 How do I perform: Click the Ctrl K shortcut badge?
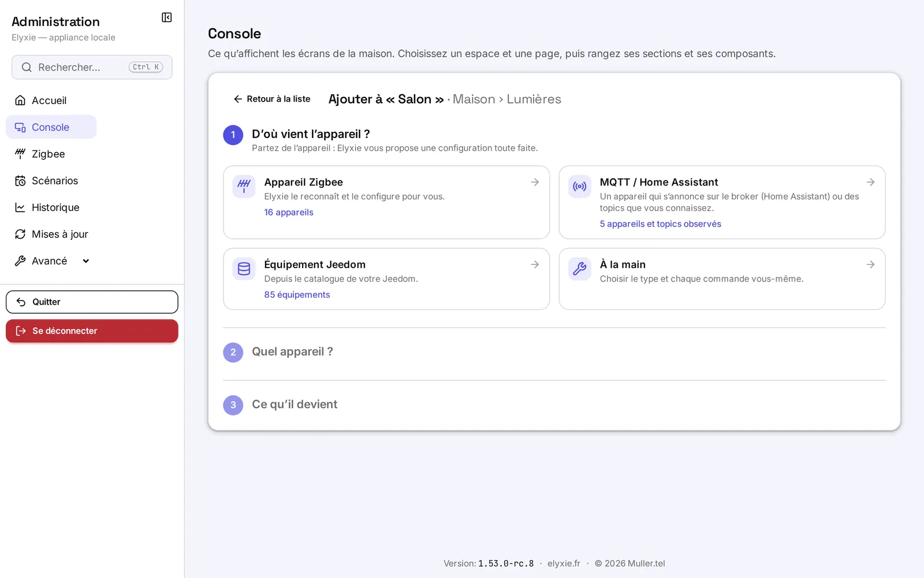coord(146,67)
